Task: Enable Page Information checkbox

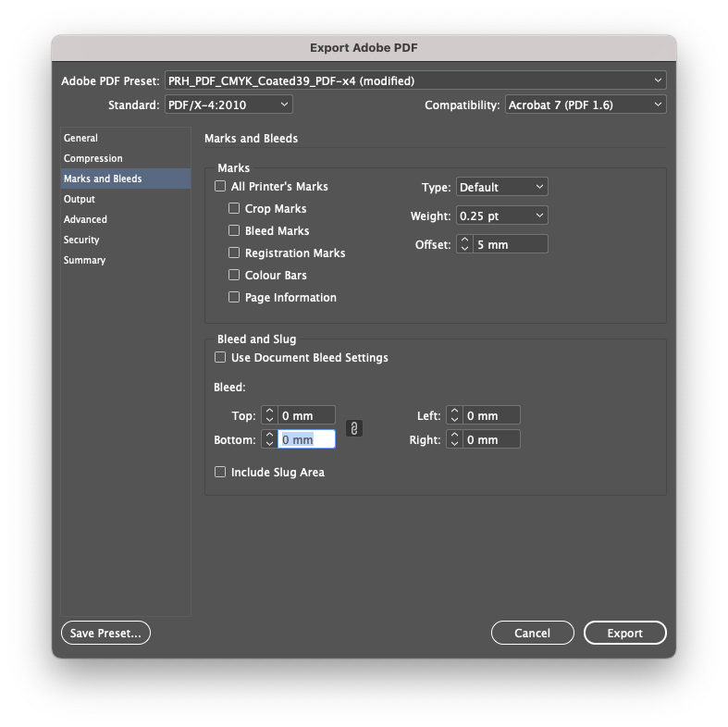Action: coord(234,297)
